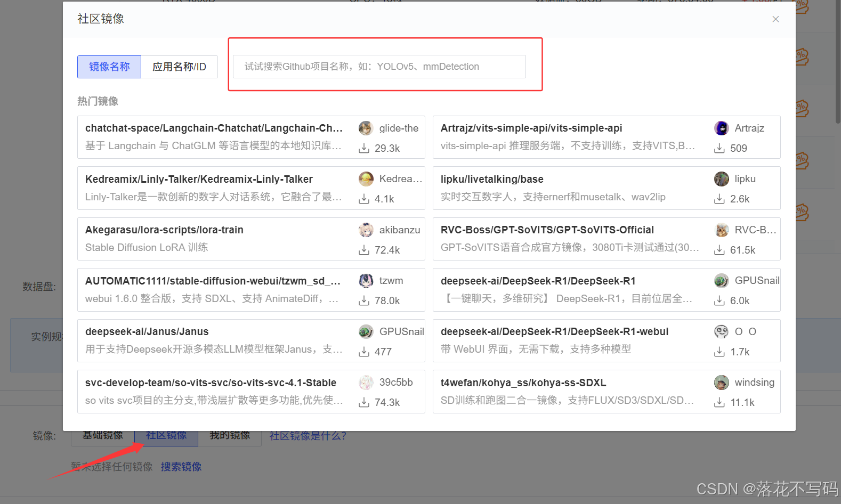Image resolution: width=841 pixels, height=504 pixels.
Task: Click download icon beside 11.1k
Action: 719,402
